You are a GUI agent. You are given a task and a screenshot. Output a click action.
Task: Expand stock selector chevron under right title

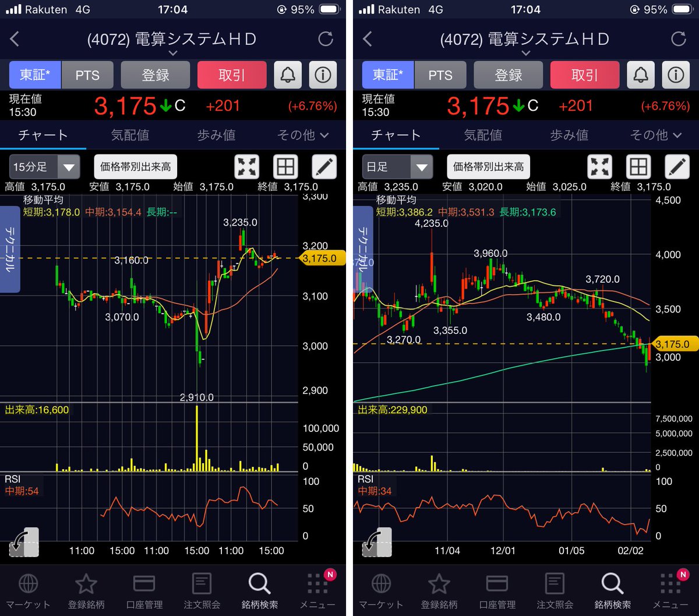pyautogui.click(x=525, y=53)
